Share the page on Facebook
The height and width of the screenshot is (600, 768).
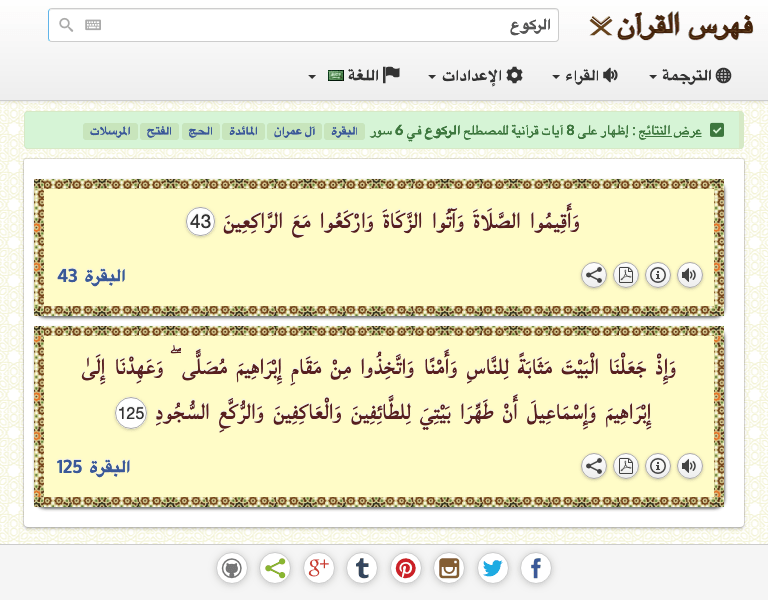(x=536, y=569)
